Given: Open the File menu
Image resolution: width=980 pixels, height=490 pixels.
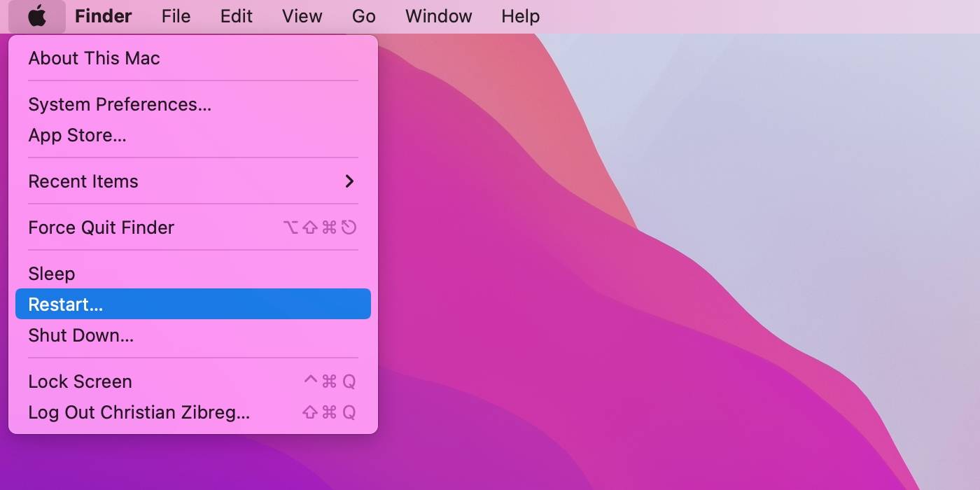Looking at the screenshot, I should click(x=176, y=16).
